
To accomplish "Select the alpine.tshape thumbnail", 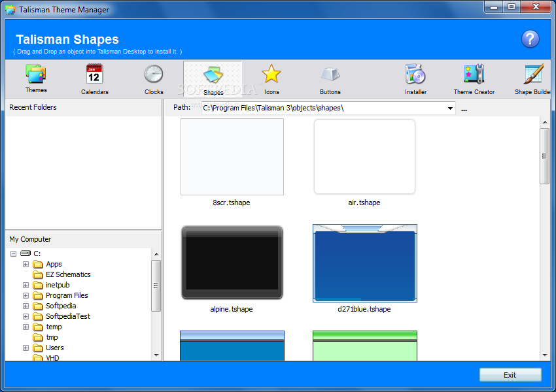I will click(x=232, y=263).
